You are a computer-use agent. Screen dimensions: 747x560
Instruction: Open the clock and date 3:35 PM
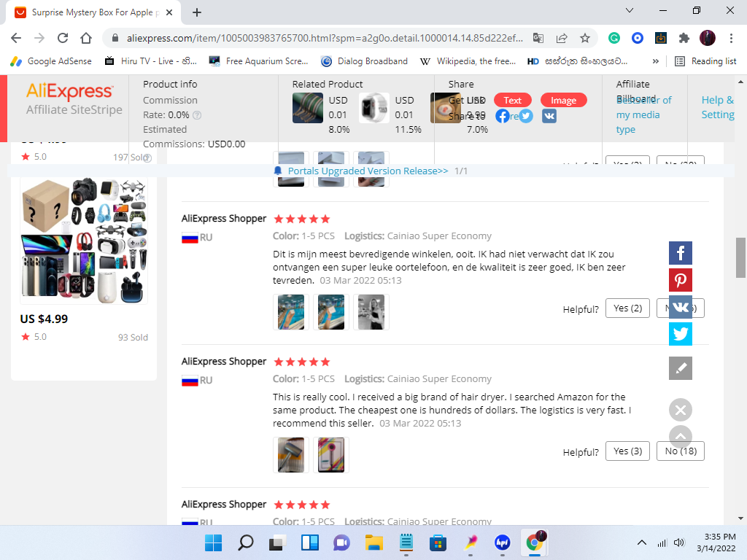[x=716, y=542]
